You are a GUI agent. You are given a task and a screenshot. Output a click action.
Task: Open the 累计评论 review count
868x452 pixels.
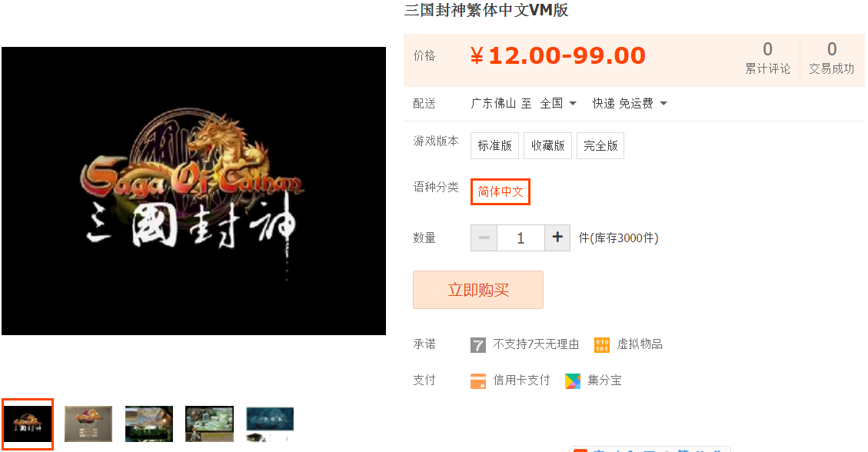767,58
